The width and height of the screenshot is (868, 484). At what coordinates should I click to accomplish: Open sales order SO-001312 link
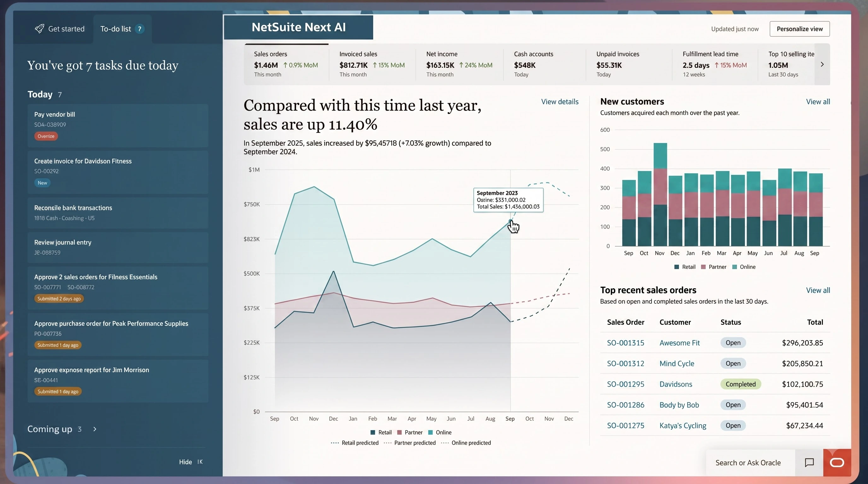click(x=625, y=364)
